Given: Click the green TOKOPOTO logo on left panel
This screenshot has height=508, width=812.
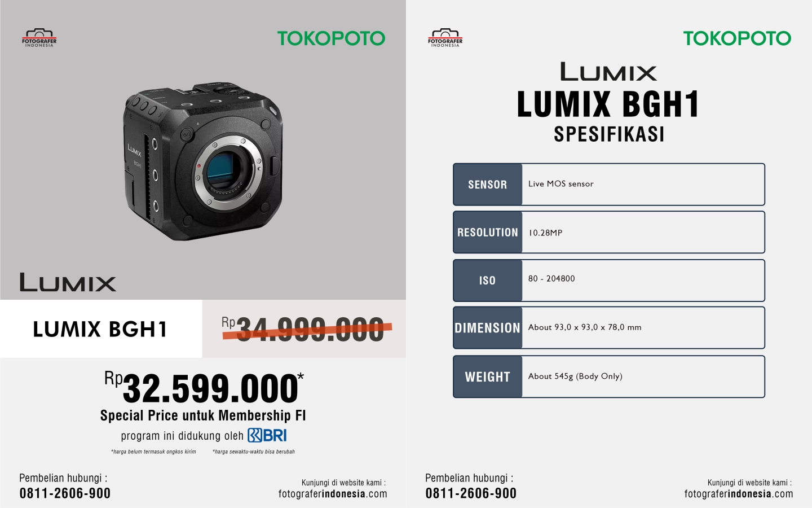Looking at the screenshot, I should coord(331,38).
